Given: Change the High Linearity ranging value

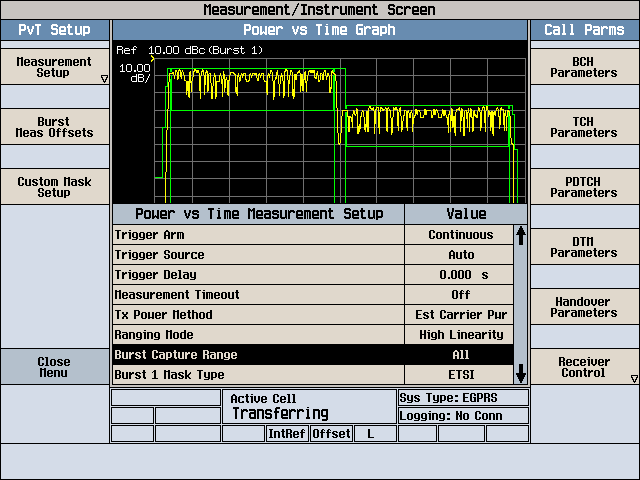Looking at the screenshot, I should click(x=459, y=335).
